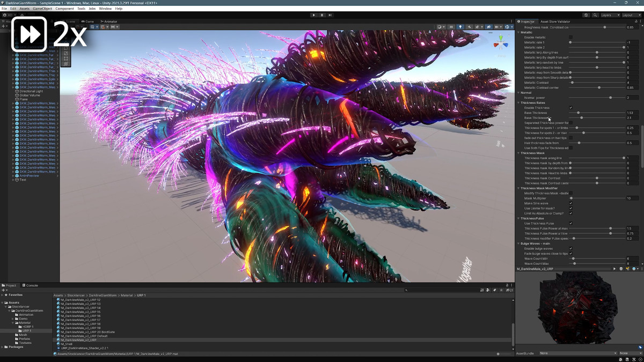Open the GameObject menu
Viewport: 644px width, 362px height.
(x=42, y=9)
